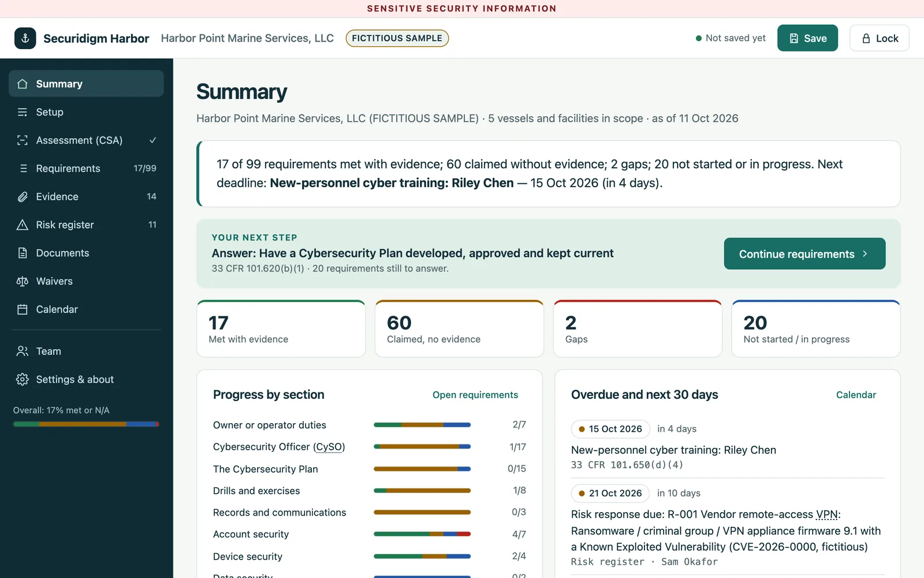Image resolution: width=924 pixels, height=578 pixels.
Task: Click the Evidence count badge 14
Action: (x=151, y=197)
